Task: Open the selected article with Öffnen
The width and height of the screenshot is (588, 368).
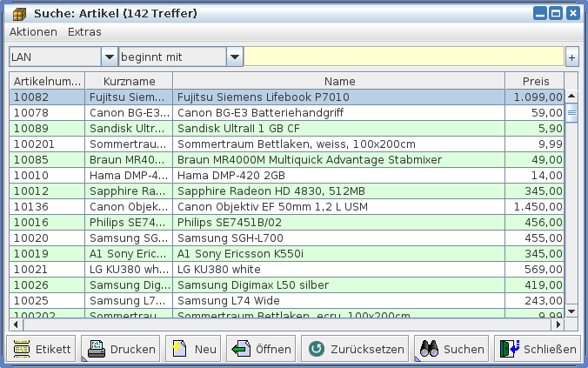Action: coord(260,349)
